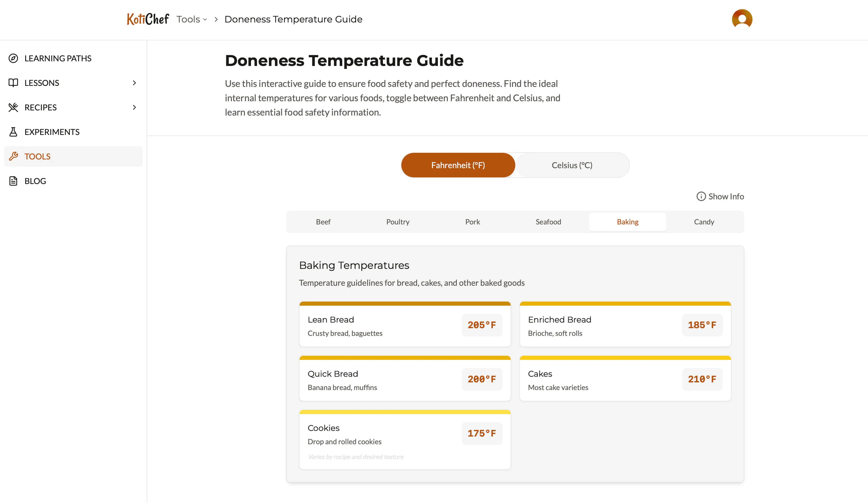
Task: Select the Beef tab
Action: coord(323,222)
